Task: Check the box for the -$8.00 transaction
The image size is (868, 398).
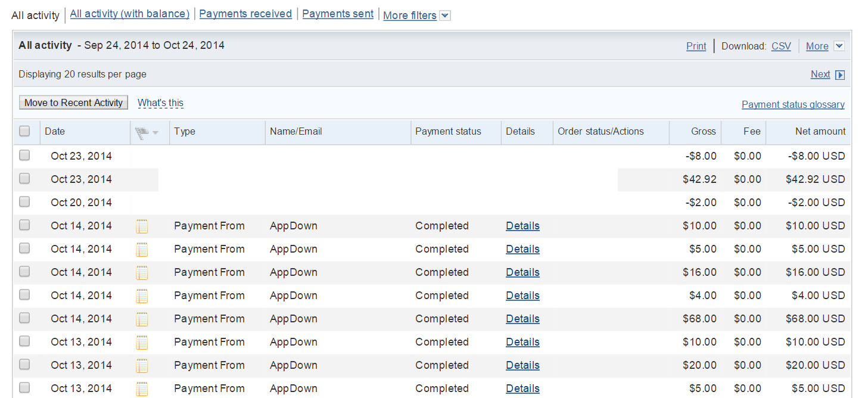Action: (24, 156)
